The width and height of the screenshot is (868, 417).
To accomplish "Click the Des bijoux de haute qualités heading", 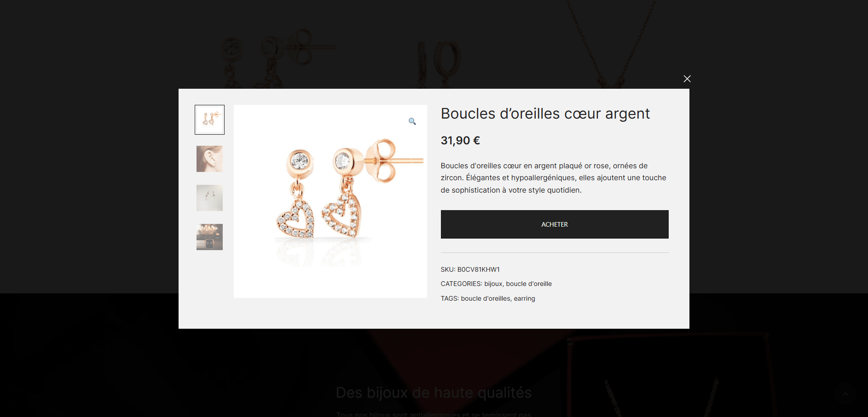I will click(434, 393).
